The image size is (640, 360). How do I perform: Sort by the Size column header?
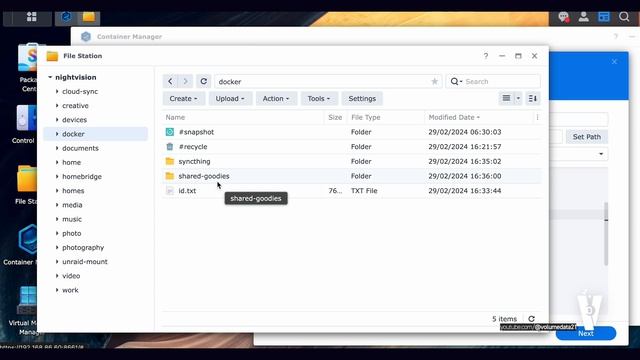(335, 118)
